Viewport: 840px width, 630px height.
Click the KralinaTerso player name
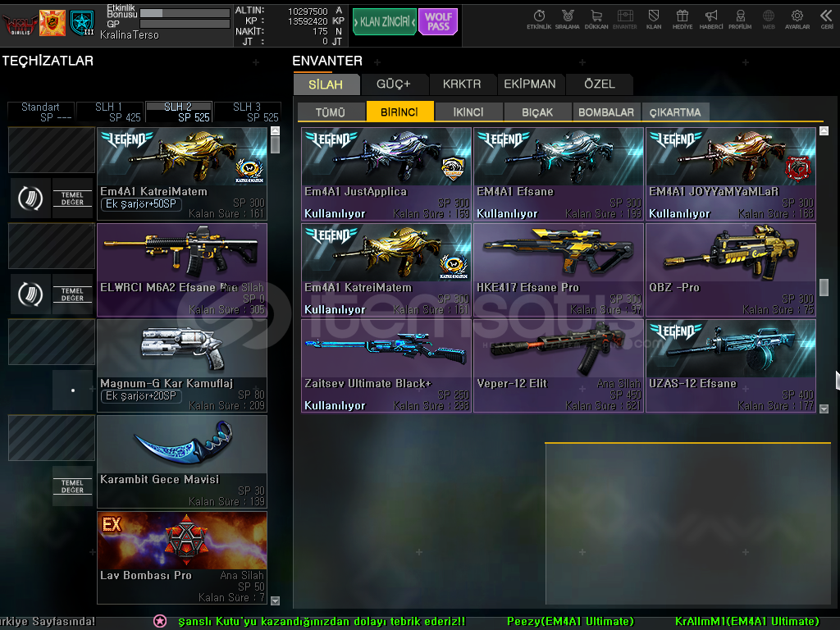click(130, 35)
